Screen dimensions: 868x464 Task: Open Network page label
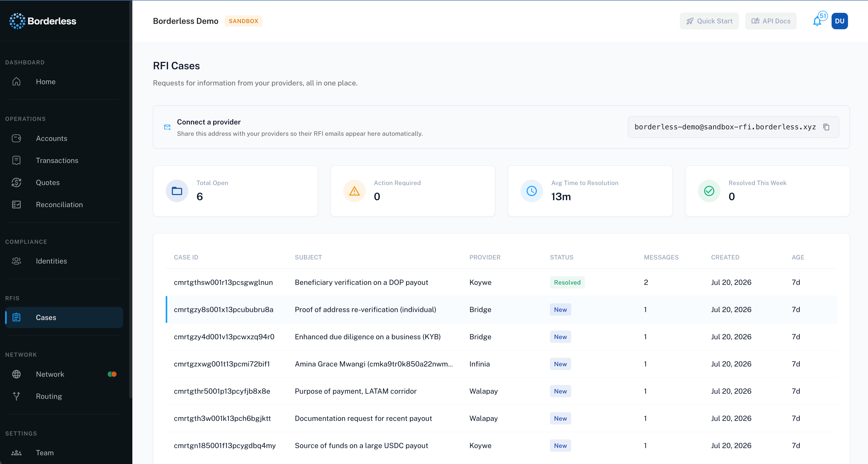pos(50,374)
